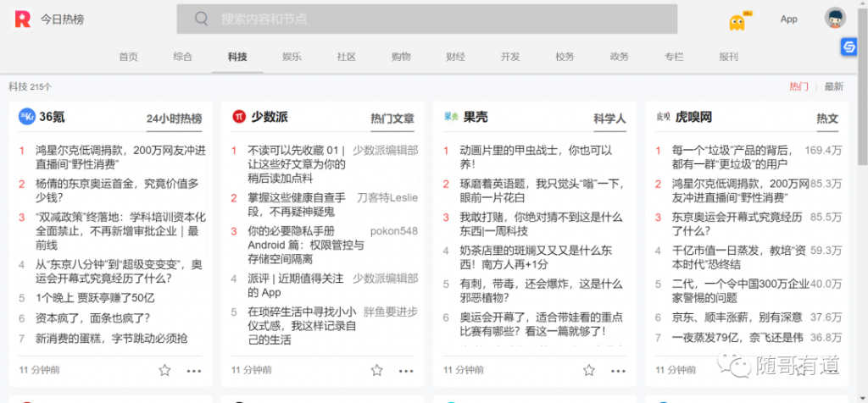868x403 pixels.
Task: Open article 京东、顺丰涨薪，别有深意
Action: (x=737, y=317)
